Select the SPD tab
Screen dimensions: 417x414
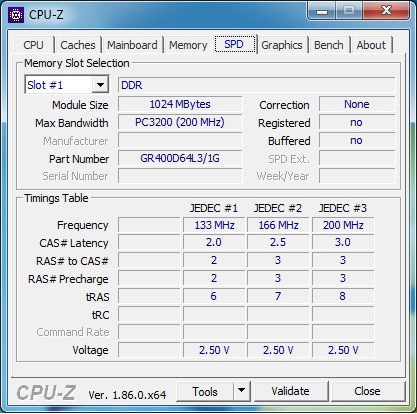[234, 44]
